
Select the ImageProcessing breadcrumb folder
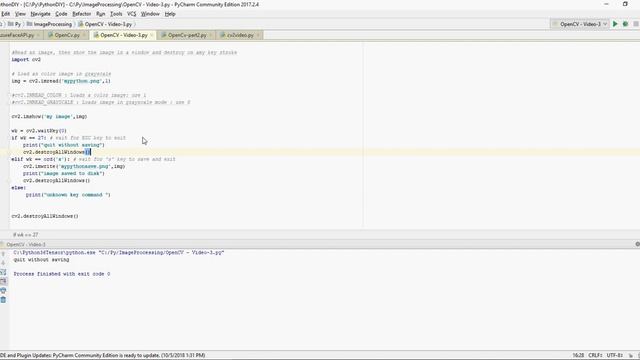click(49, 24)
